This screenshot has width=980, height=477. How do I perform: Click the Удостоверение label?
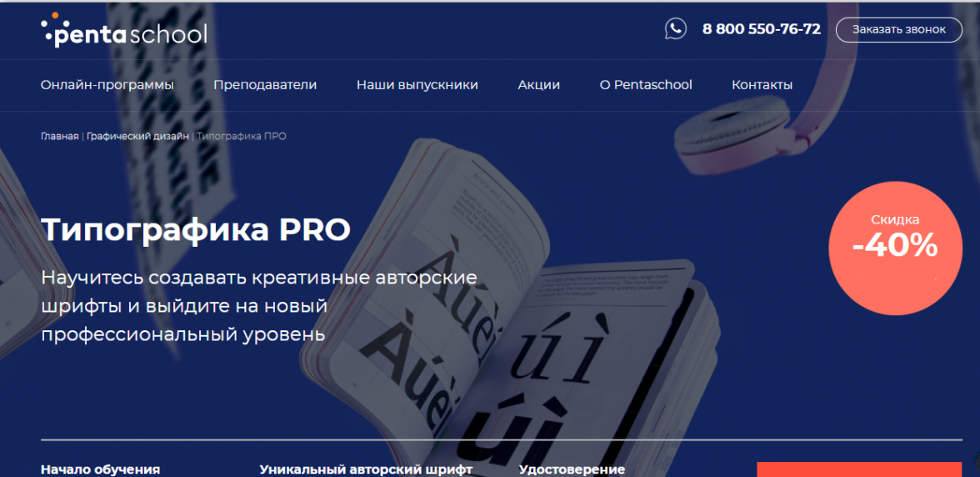click(x=572, y=469)
